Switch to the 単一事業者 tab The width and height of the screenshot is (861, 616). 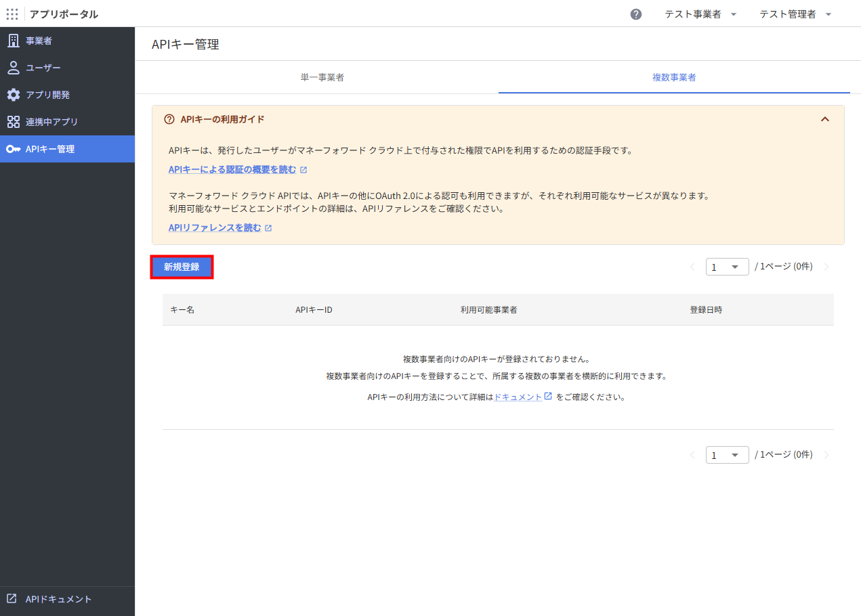click(x=322, y=77)
